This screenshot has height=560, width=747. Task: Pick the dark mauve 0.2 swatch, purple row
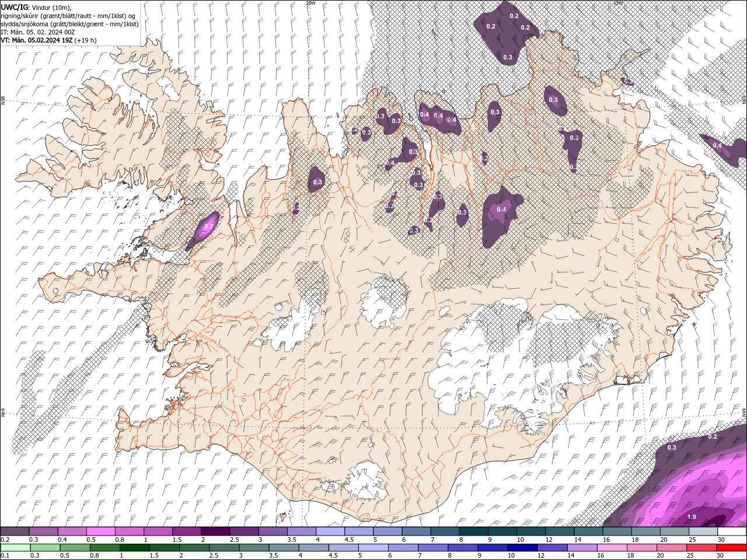point(15,531)
